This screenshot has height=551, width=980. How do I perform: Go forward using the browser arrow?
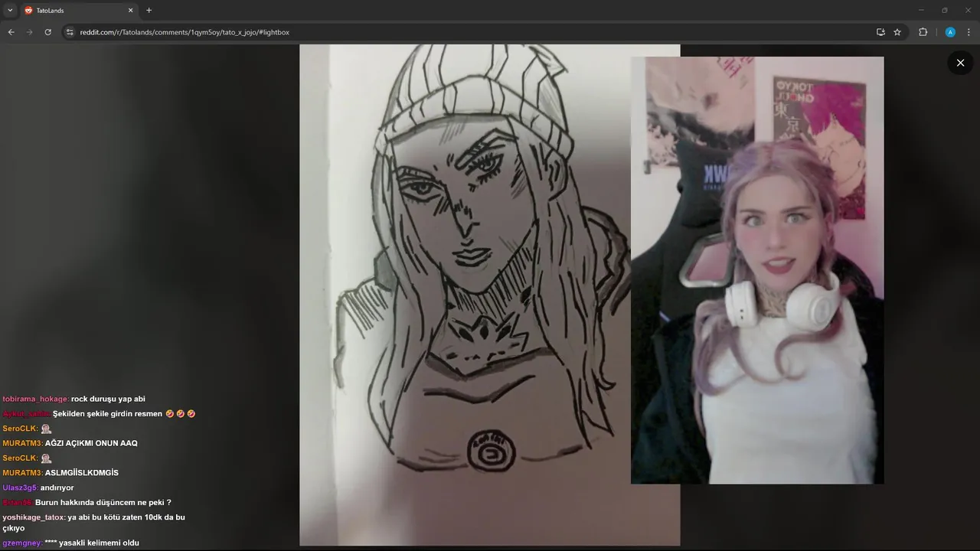pyautogui.click(x=29, y=32)
